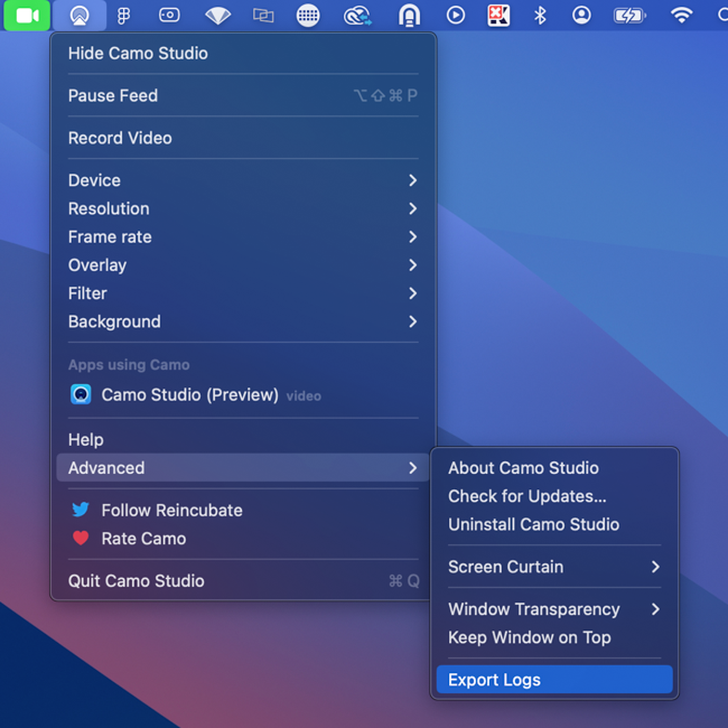
Task: Select Pause Feed menu item
Action: coord(243,96)
